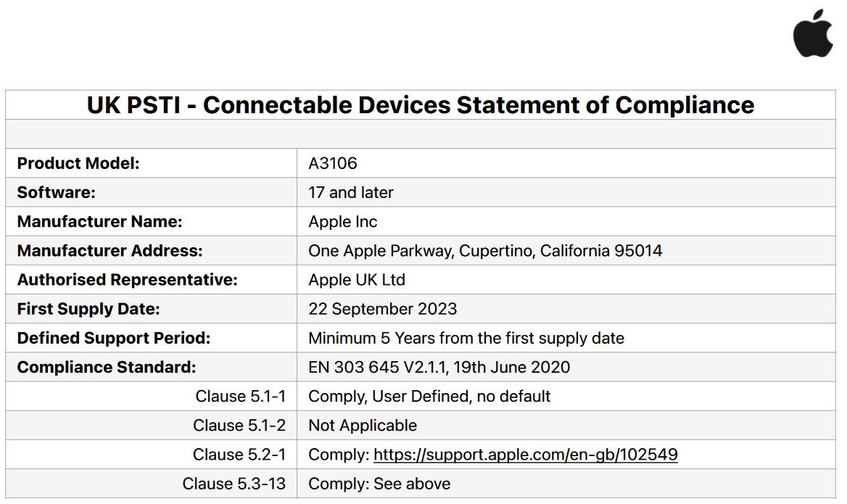847x504 pixels.
Task: Select the Minimum 5 Years support text
Action: [x=466, y=338]
